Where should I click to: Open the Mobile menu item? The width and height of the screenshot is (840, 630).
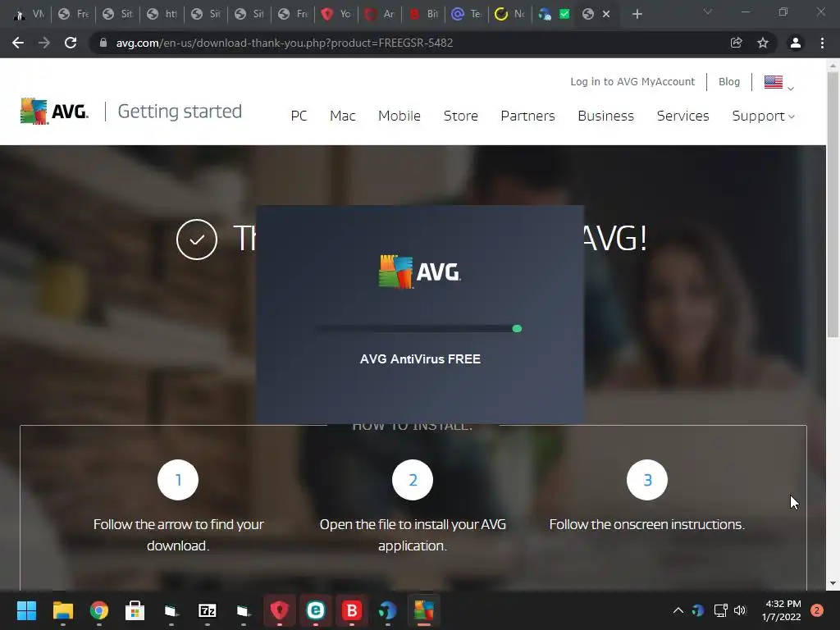click(x=399, y=116)
